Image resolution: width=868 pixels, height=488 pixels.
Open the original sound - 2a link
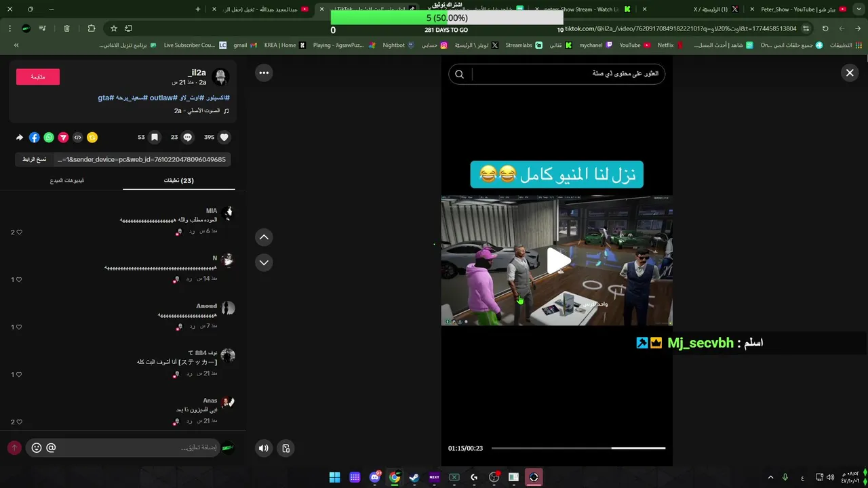(201, 110)
